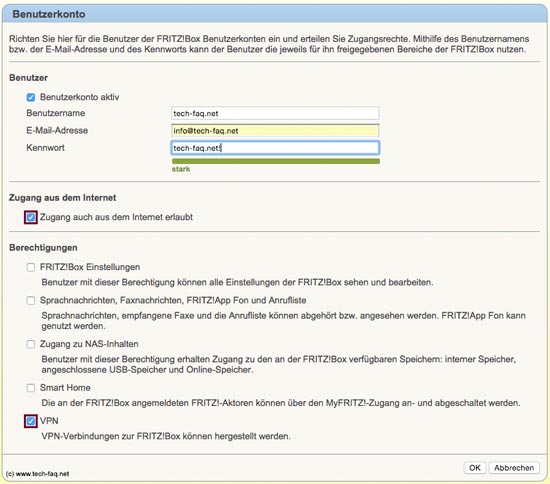Click 'VPN-Verbindungen zur FRITZ!Box können hergestellt werden' text
The height and width of the screenshot is (484, 550).
166,436
